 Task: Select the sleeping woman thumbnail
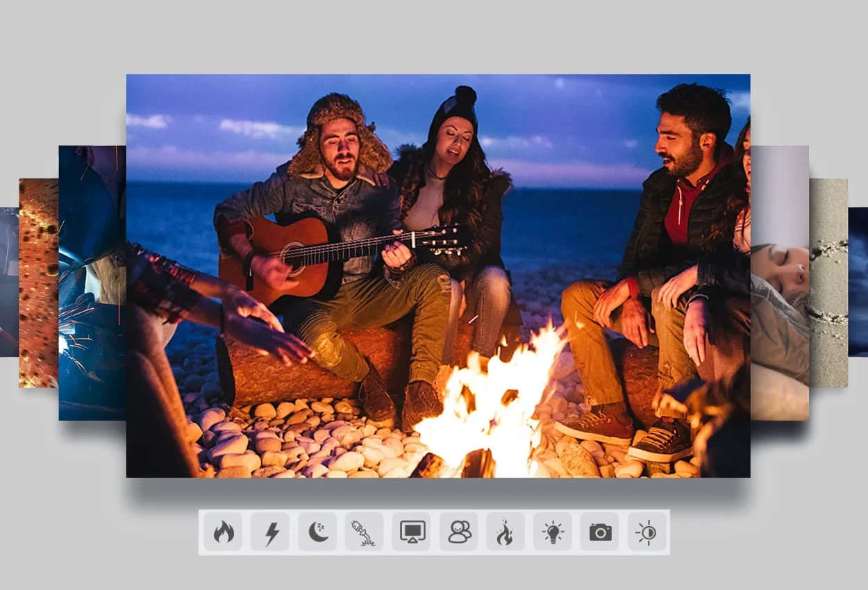click(779, 283)
